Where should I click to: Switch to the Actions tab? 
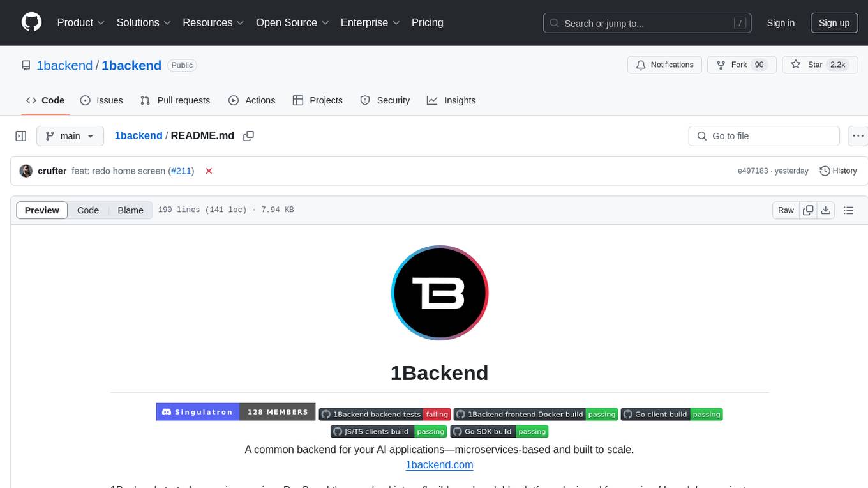pyautogui.click(x=251, y=100)
